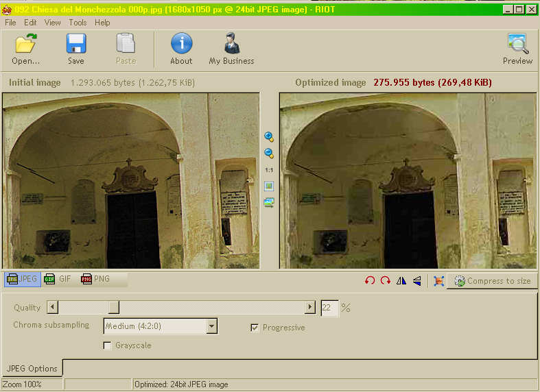Flip the image vertically
Screen dimensions: 540x392
417,280
